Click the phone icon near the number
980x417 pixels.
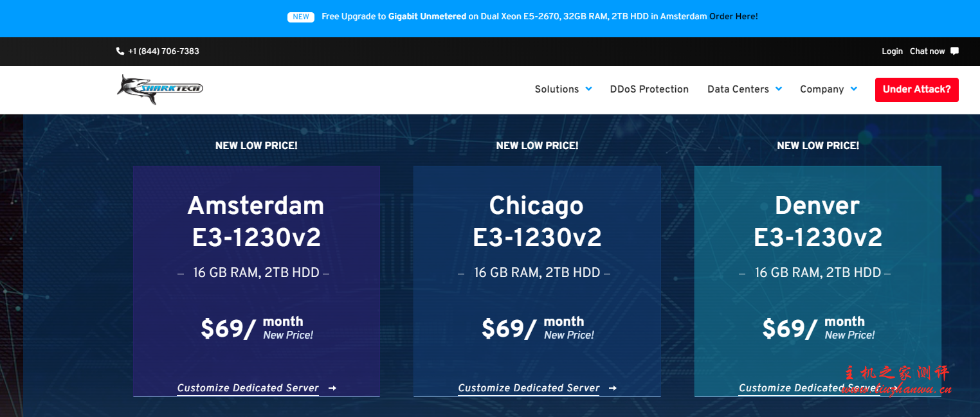[x=120, y=51]
